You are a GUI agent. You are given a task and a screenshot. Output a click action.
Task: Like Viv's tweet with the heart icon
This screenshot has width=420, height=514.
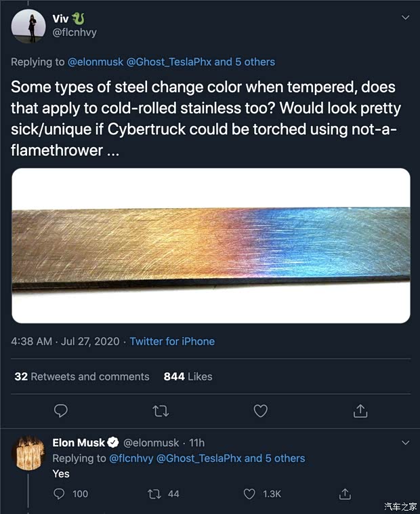pos(260,411)
